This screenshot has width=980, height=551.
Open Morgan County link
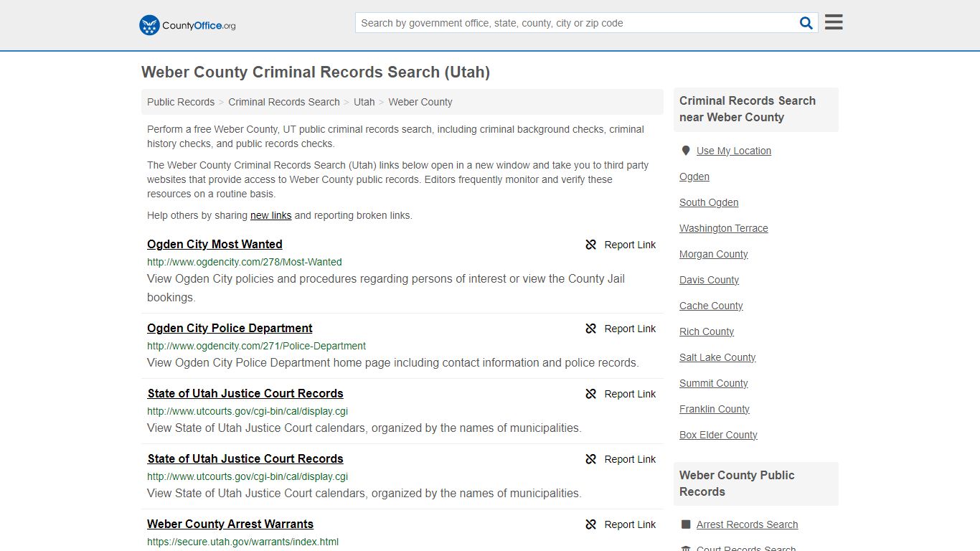(714, 254)
